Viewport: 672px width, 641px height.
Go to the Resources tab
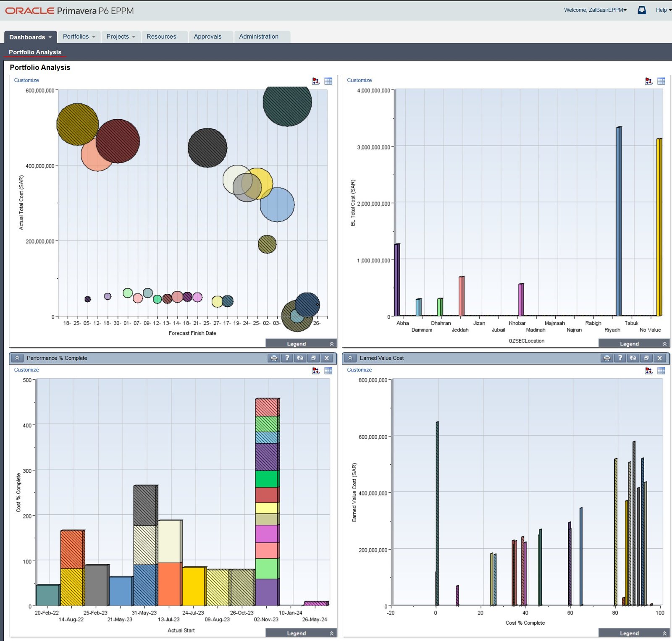coord(161,37)
